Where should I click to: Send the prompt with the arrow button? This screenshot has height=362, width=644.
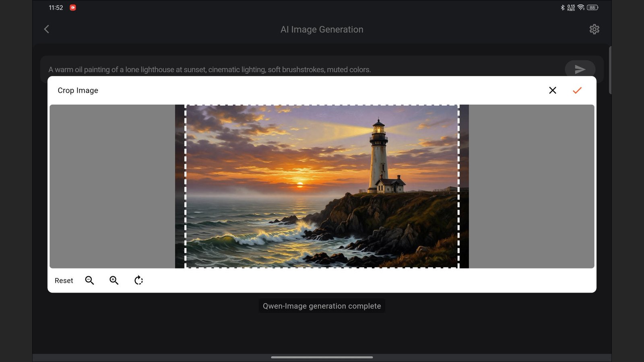[x=580, y=70]
